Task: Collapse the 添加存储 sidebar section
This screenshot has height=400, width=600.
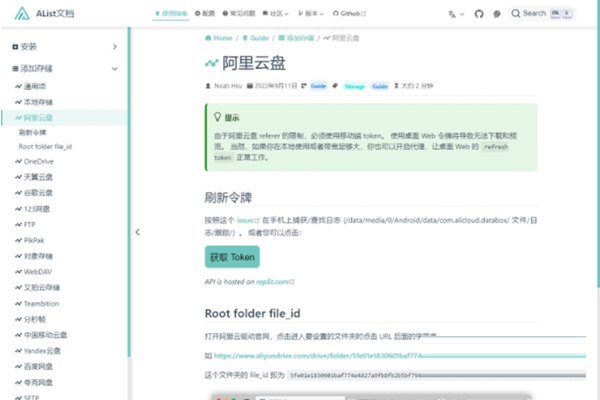Action: pyautogui.click(x=115, y=69)
